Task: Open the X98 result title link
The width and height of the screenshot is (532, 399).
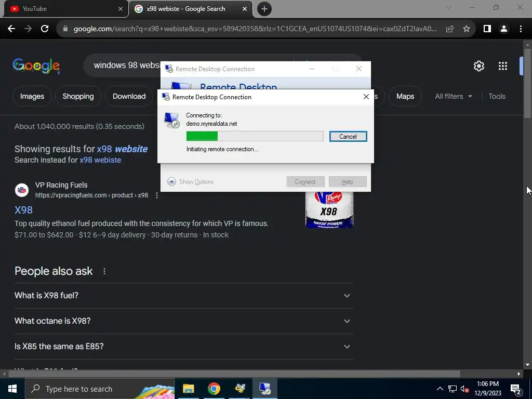Action: coord(23,210)
